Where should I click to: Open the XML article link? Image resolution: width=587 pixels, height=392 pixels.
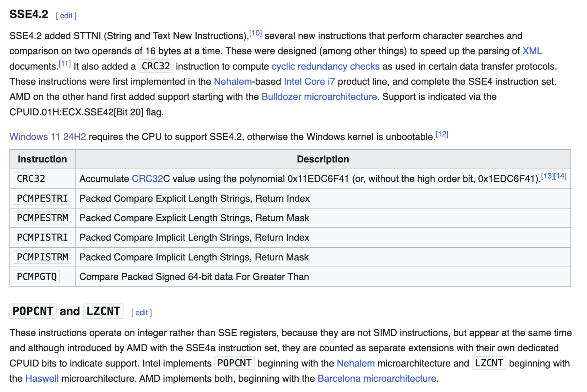(532, 52)
